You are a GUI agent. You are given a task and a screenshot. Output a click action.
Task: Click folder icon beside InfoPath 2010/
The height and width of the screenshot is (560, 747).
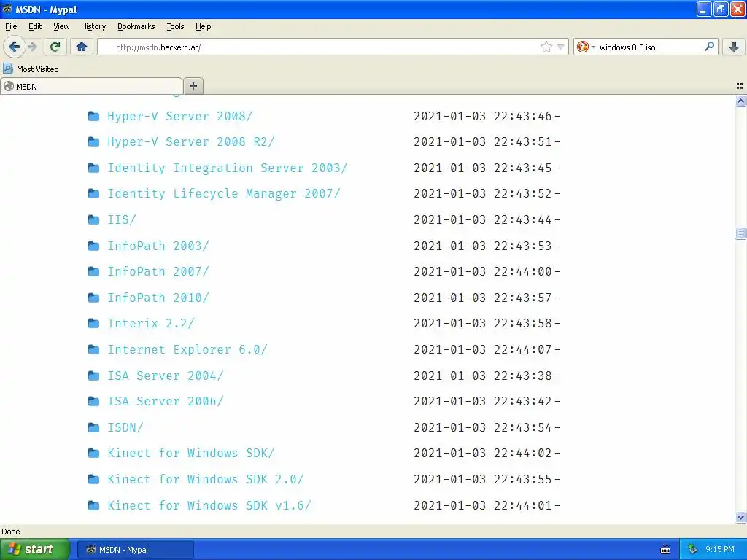click(94, 297)
